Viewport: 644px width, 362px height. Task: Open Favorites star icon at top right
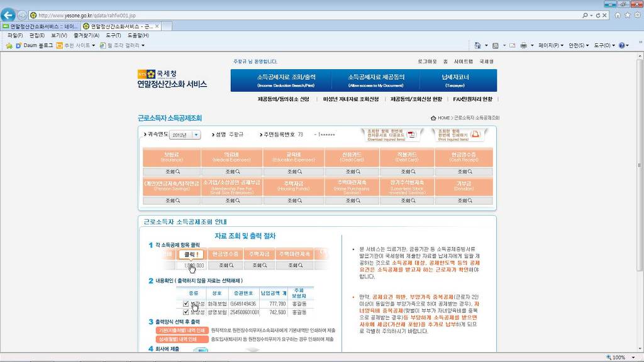coord(628,15)
